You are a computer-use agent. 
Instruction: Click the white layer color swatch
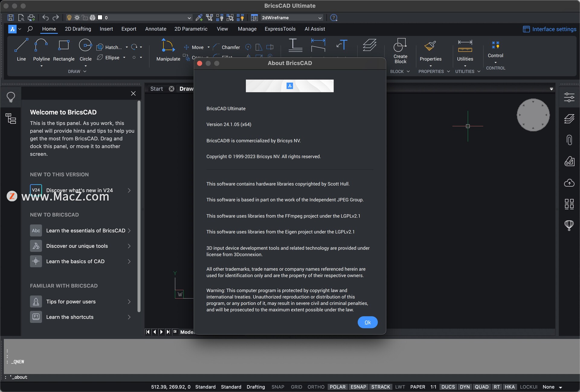point(100,18)
